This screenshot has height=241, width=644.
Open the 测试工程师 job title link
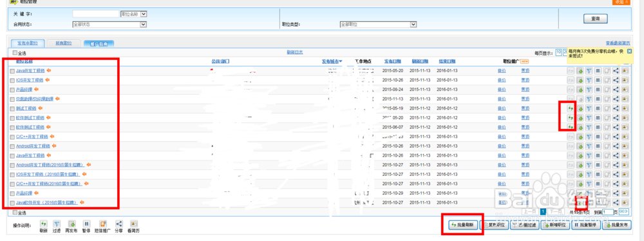[x=26, y=108]
